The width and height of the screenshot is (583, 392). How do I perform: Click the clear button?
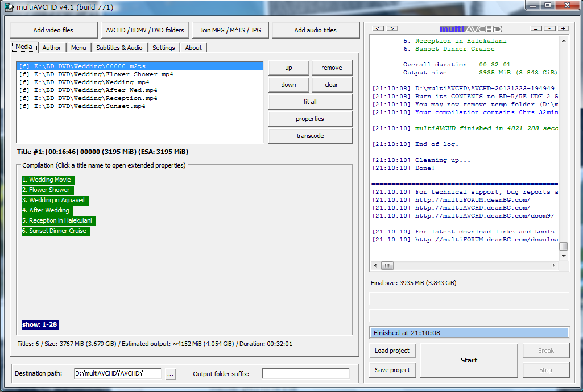pyautogui.click(x=332, y=85)
